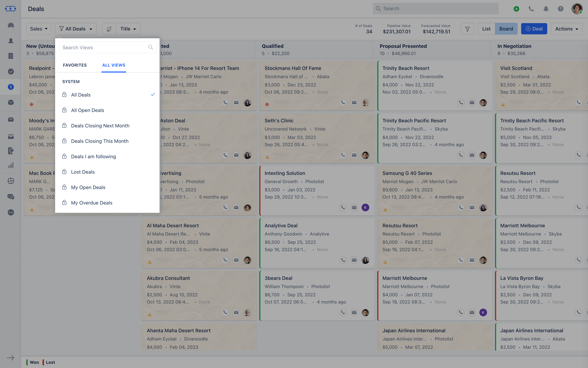The image size is (588, 368).
Task: Open the user profile avatar menu
Action: click(x=577, y=9)
